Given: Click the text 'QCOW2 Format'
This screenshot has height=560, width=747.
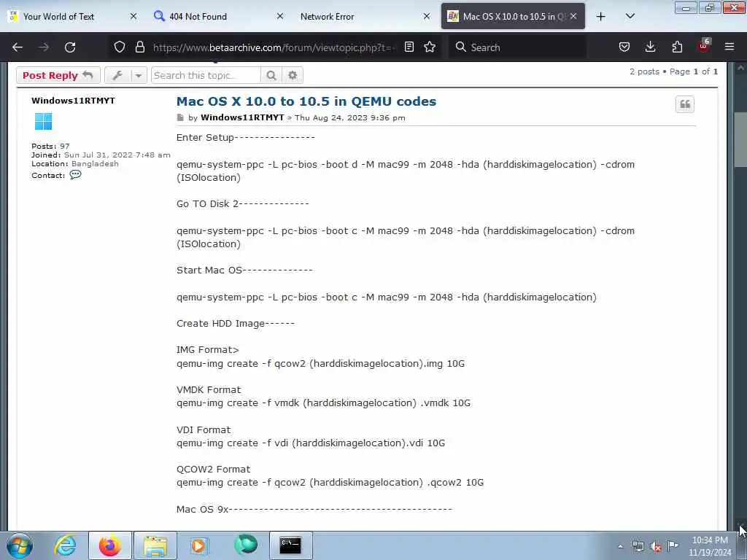Looking at the screenshot, I should pos(214,469).
